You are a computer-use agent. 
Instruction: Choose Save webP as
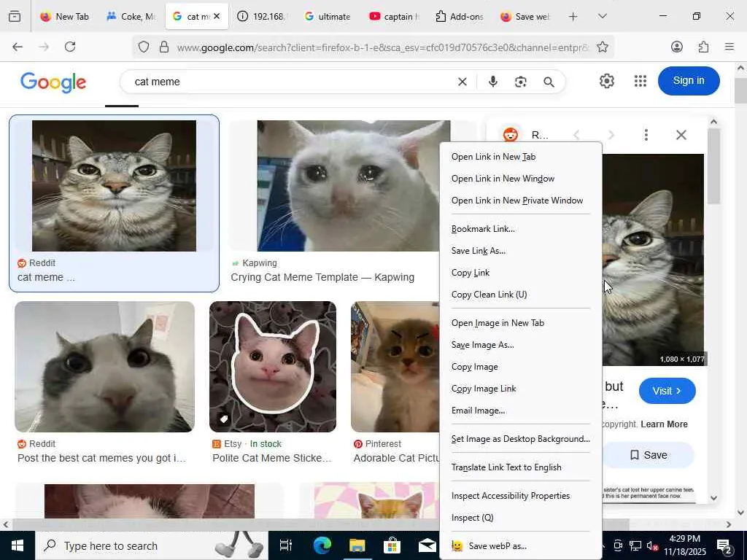click(x=521, y=546)
